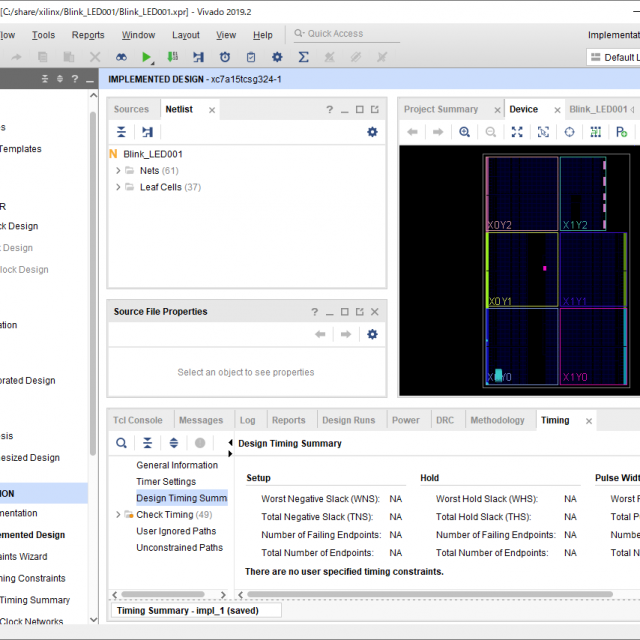Collapse all items in the Netlist panel
The width and height of the screenshot is (640, 640).
[x=121, y=132]
